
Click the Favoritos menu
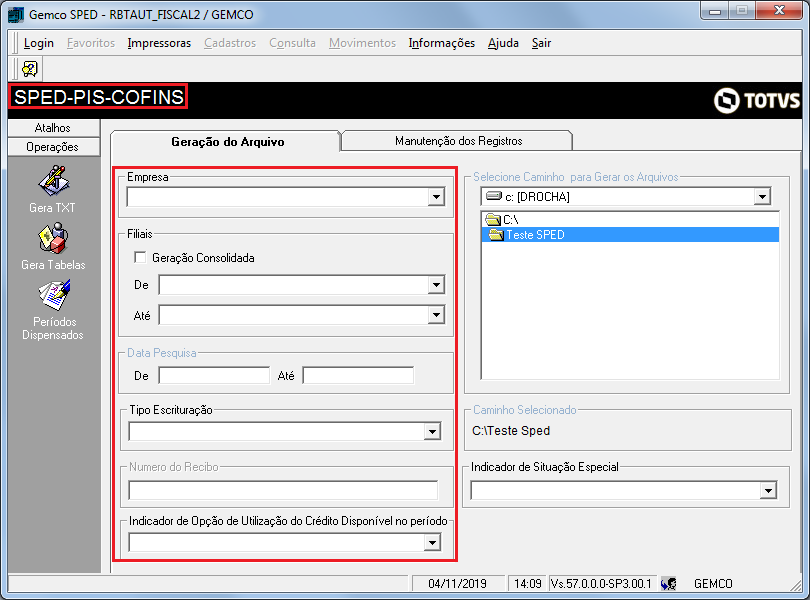point(91,43)
